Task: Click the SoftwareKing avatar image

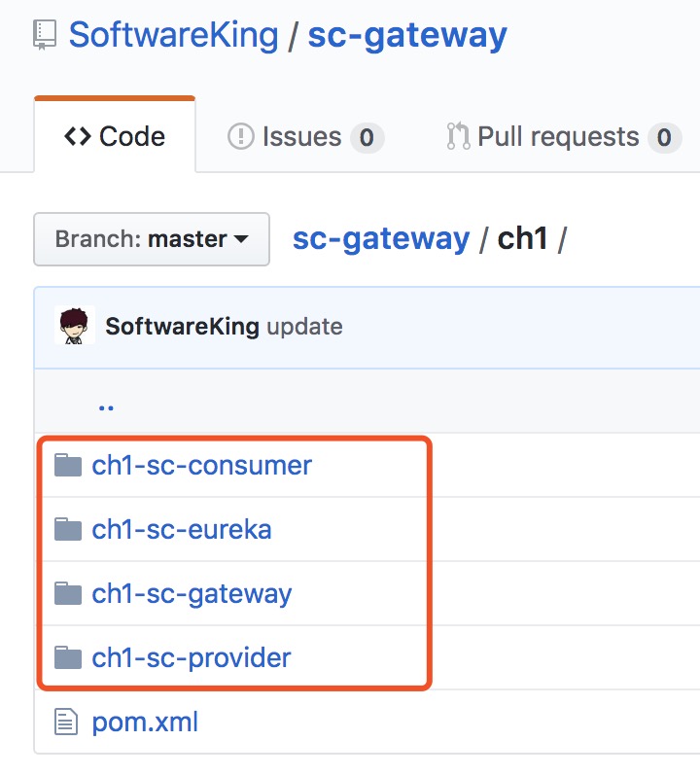Action: [76, 326]
